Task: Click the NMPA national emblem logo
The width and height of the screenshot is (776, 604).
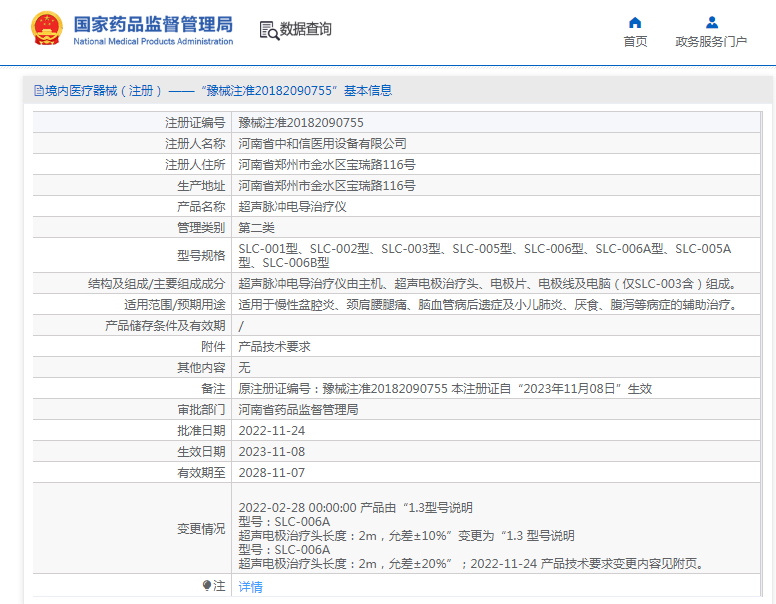Action: [x=47, y=29]
